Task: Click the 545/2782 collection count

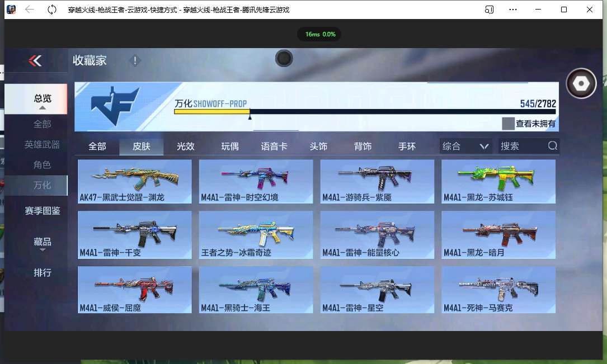Action: pos(538,103)
